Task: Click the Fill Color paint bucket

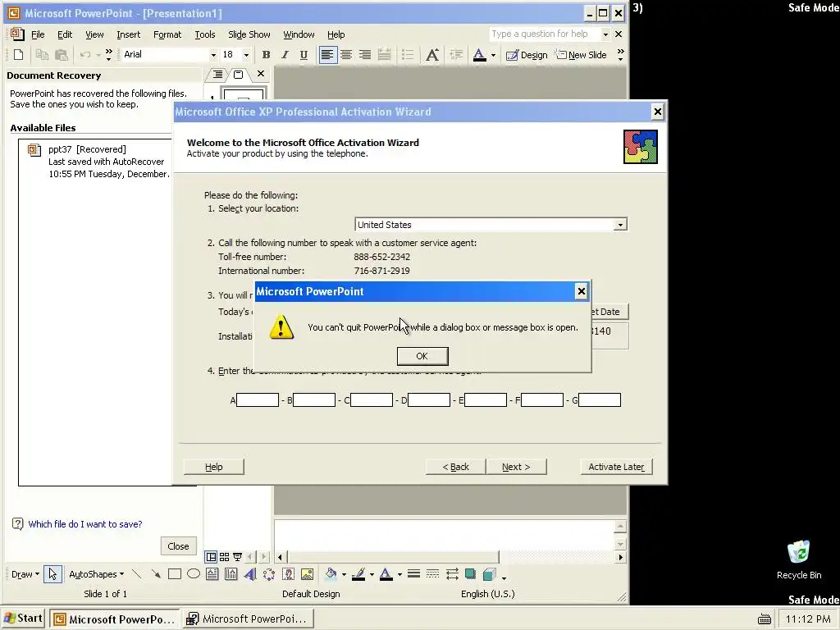Action: pos(331,574)
